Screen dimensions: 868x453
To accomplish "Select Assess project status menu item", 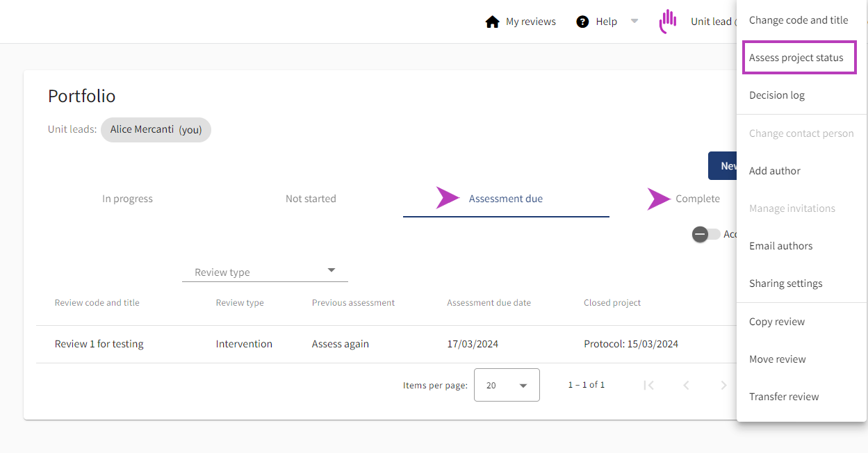I will pos(796,58).
